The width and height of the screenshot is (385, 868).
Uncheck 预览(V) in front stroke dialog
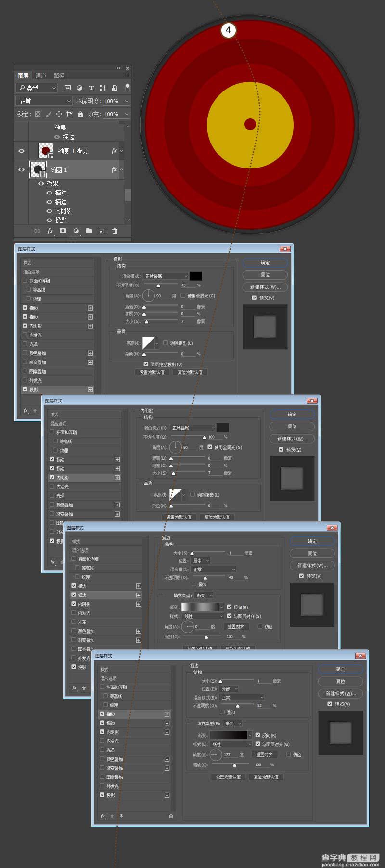[330, 704]
